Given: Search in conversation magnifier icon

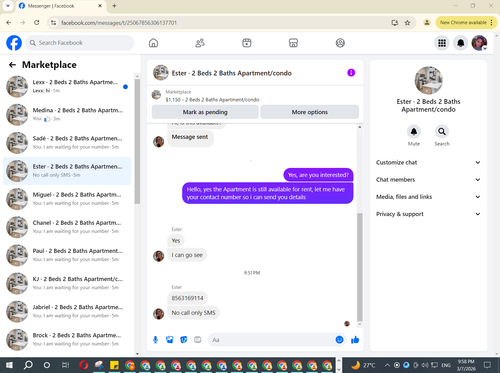Looking at the screenshot, I should coord(442,132).
